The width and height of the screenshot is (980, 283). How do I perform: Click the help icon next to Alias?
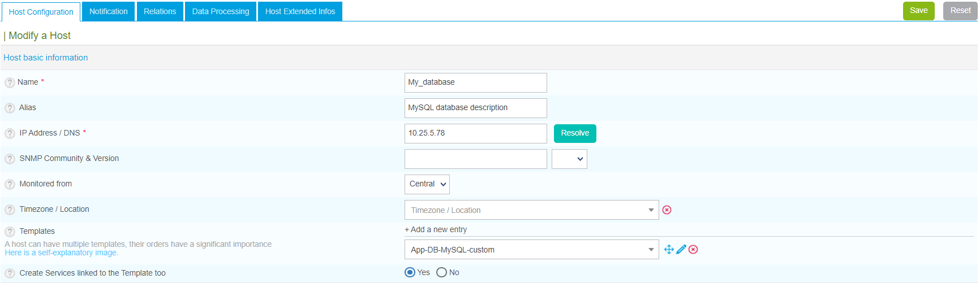click(10, 108)
